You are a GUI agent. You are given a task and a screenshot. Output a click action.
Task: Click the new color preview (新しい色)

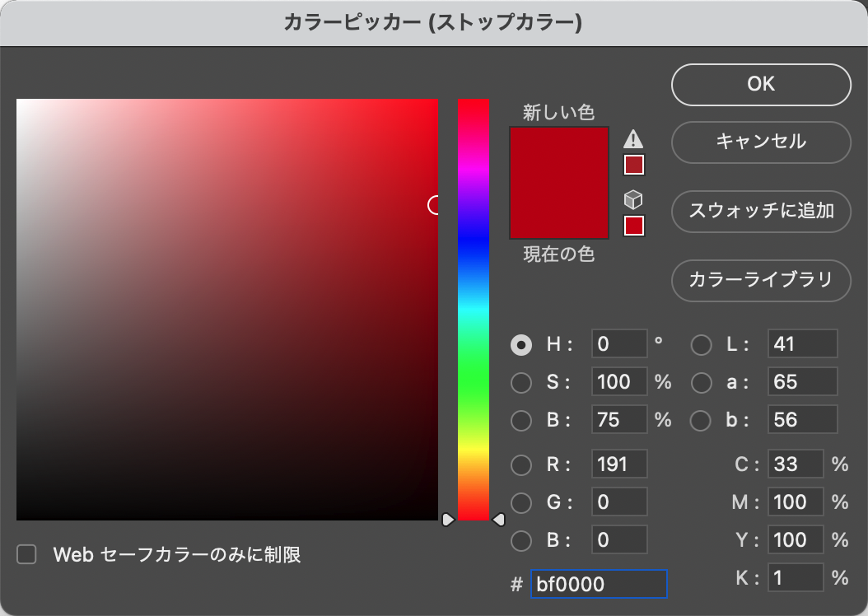[x=558, y=155]
